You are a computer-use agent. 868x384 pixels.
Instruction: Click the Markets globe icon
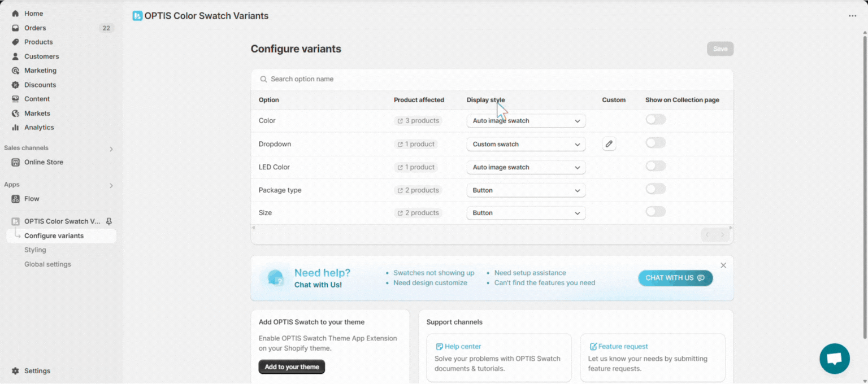click(x=15, y=114)
